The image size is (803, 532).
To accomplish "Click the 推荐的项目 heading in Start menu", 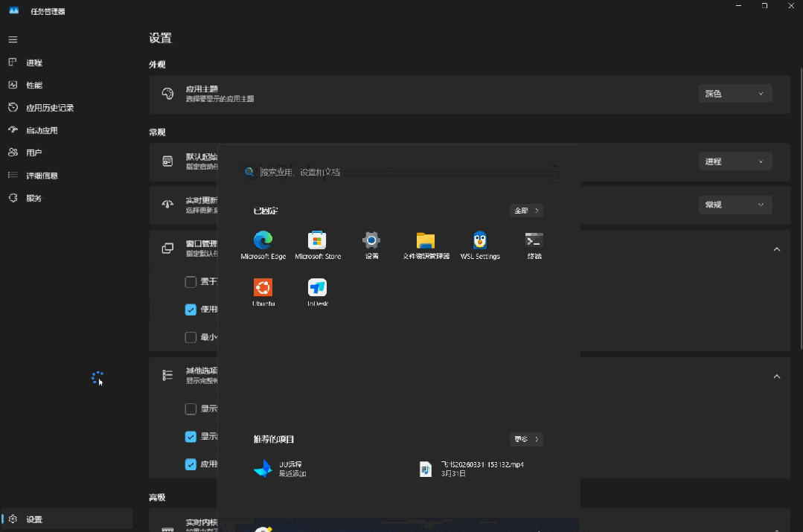I will [x=273, y=439].
